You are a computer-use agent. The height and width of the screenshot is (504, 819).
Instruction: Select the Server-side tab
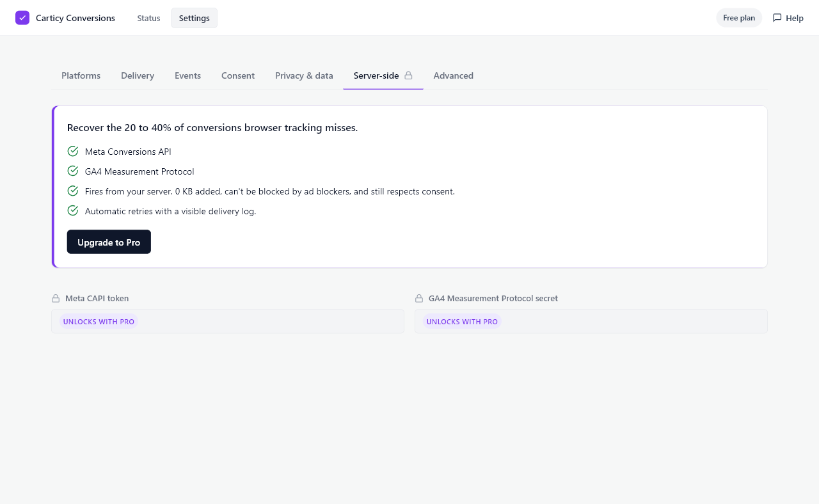383,75
